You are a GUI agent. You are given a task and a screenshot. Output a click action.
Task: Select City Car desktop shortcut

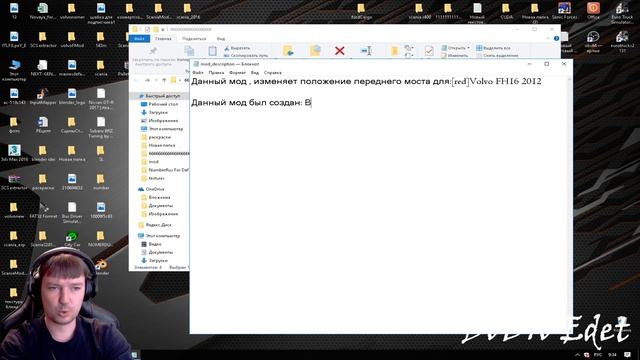point(72,239)
